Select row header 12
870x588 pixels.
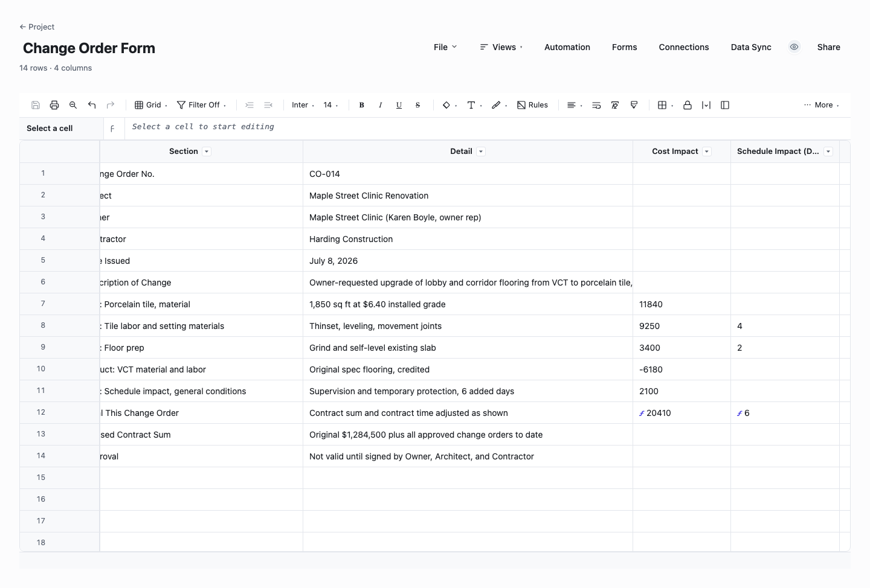(59, 412)
